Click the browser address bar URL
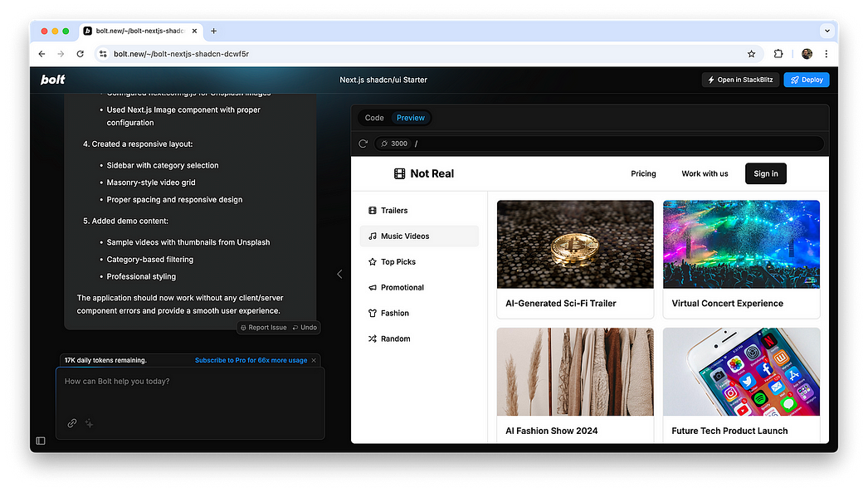The width and height of the screenshot is (868, 492). [181, 54]
